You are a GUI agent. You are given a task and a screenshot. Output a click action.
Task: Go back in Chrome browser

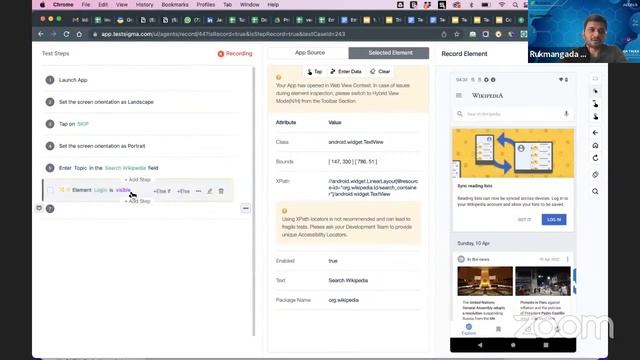tap(41, 34)
